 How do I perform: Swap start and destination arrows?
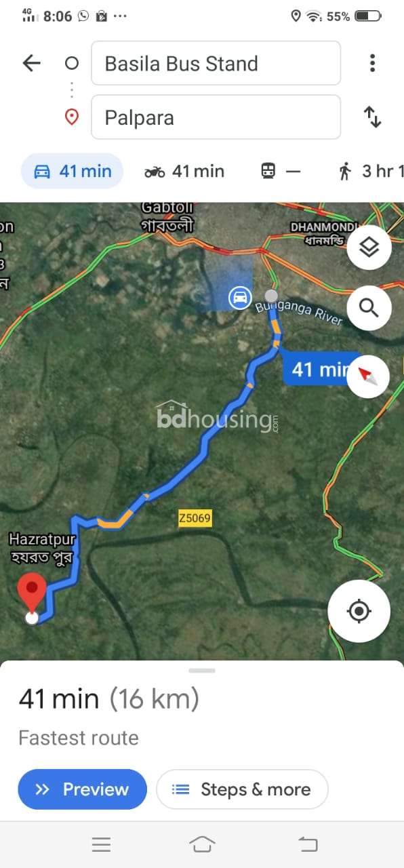tap(372, 117)
